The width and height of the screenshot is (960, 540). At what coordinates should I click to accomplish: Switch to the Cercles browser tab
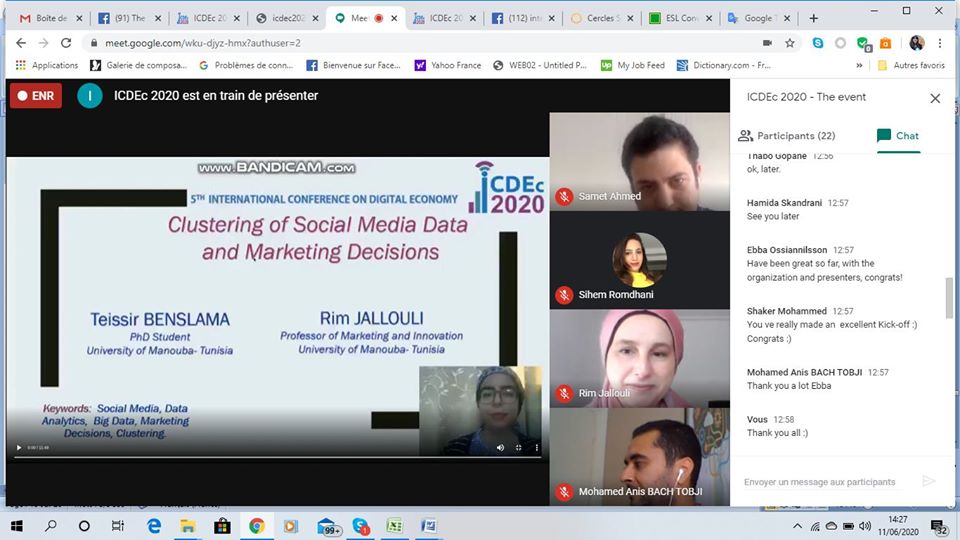pyautogui.click(x=602, y=18)
